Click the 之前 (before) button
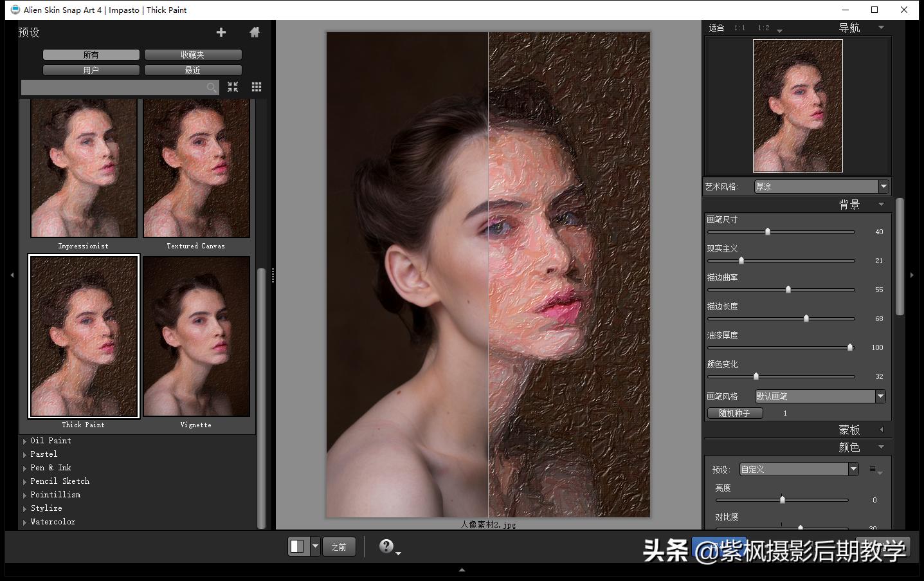 pyautogui.click(x=339, y=546)
